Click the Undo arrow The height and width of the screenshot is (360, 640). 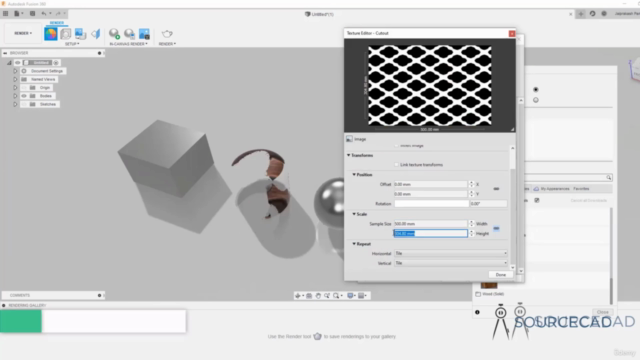[x=44, y=13]
